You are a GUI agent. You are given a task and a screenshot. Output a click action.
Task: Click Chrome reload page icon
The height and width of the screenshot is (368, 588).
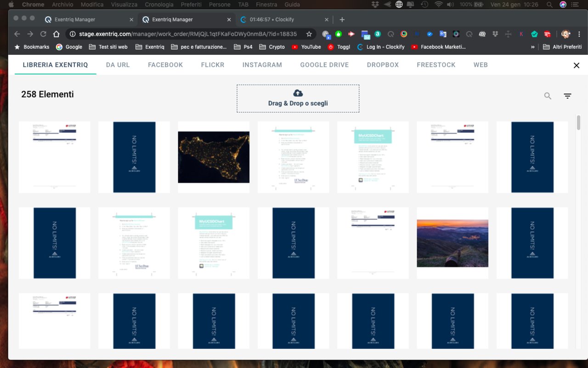(43, 34)
